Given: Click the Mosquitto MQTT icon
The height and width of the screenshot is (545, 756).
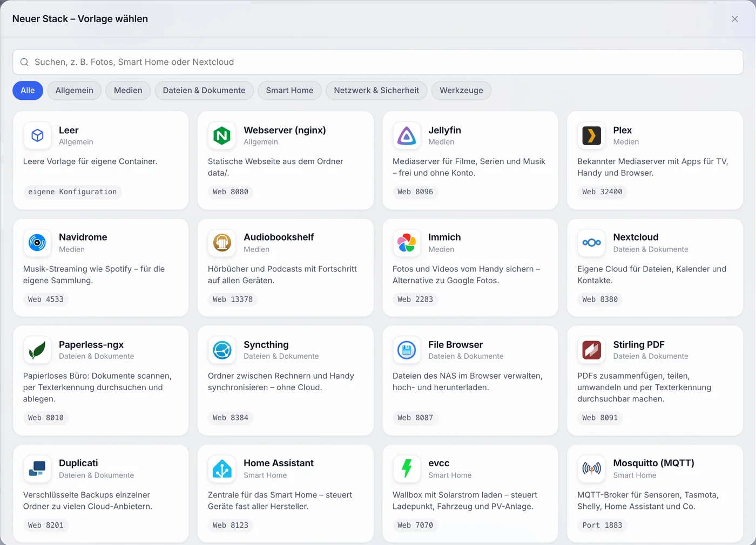Looking at the screenshot, I should click(591, 468).
